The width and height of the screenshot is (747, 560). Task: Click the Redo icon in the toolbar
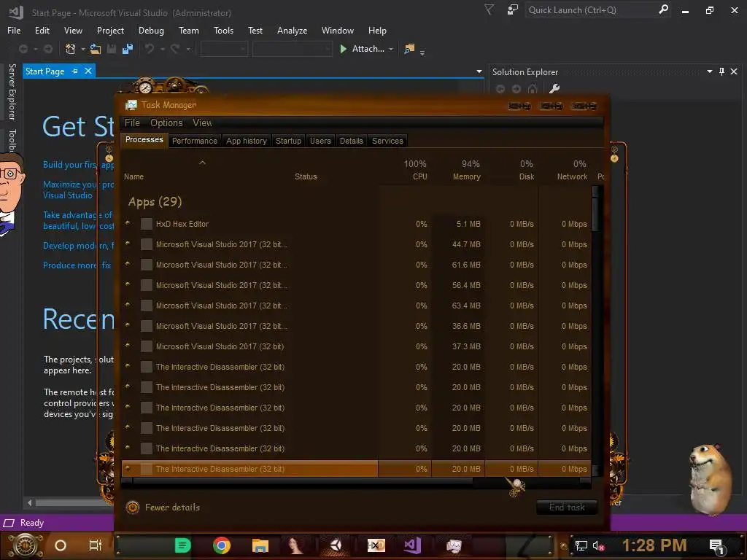(175, 49)
